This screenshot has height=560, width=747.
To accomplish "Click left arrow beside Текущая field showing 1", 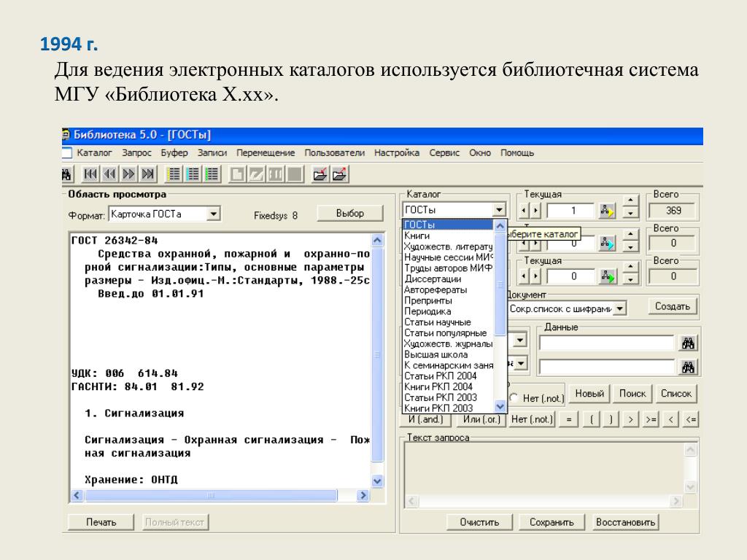I will click(524, 211).
